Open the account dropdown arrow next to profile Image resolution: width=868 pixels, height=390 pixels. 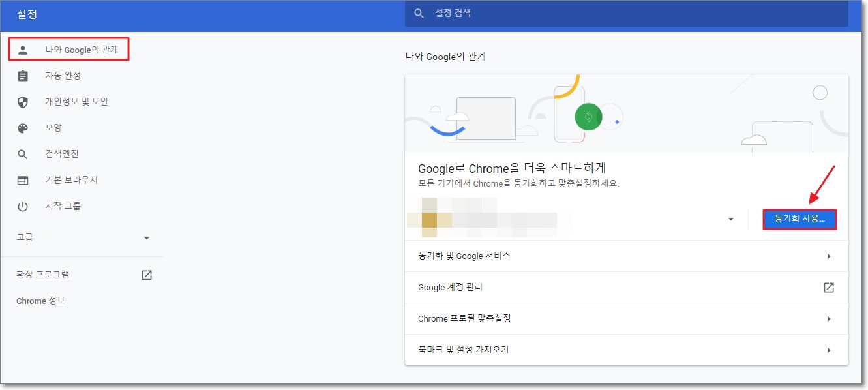[x=731, y=219]
